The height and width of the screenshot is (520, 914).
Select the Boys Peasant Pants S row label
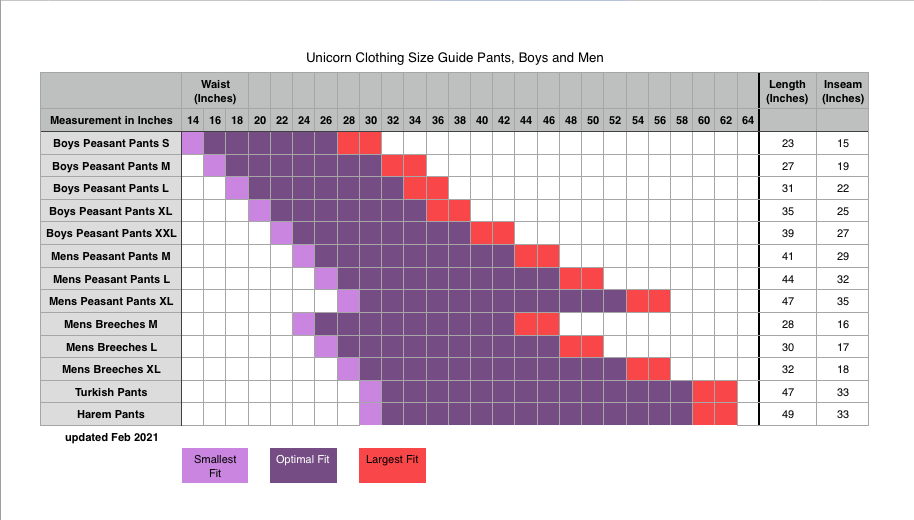tap(110, 143)
